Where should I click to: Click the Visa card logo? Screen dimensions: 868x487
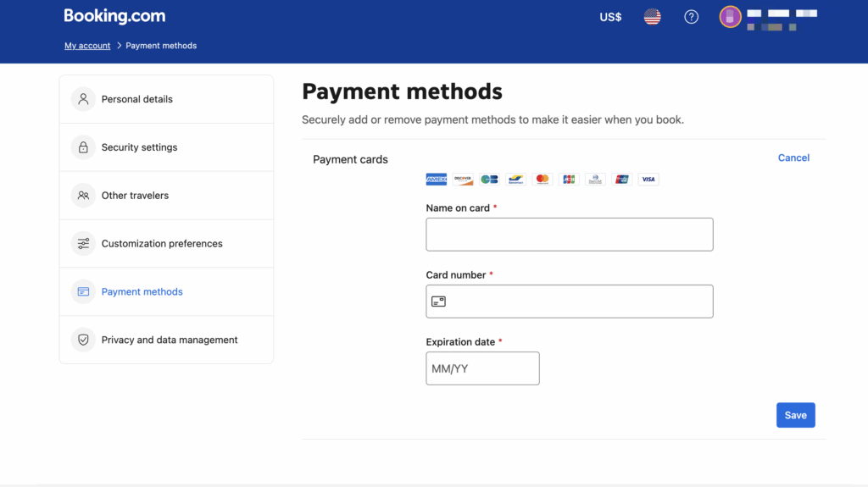tap(648, 180)
